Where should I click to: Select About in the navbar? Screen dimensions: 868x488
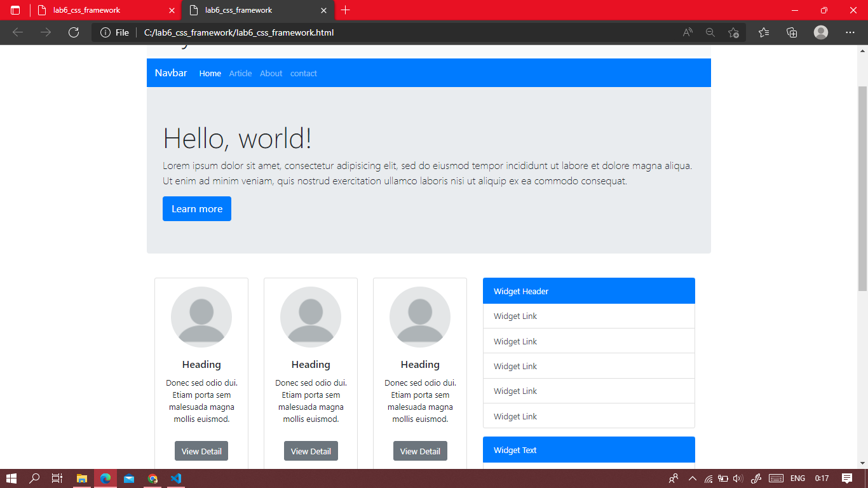(271, 74)
